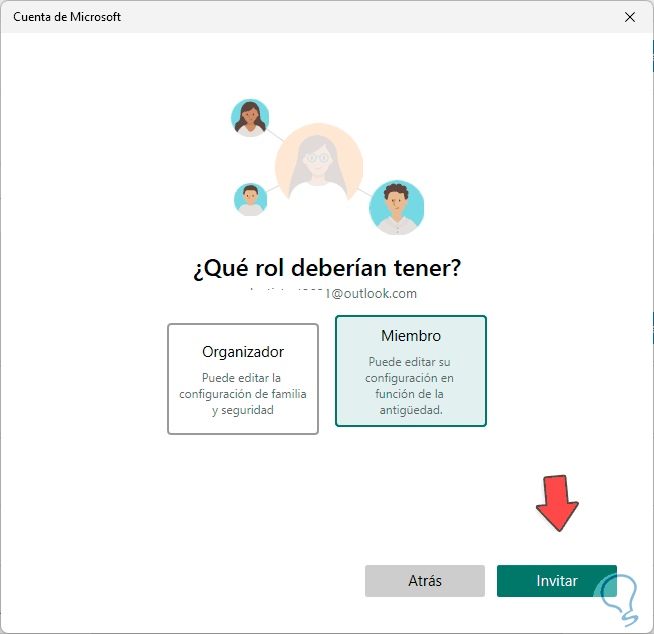Screen dimensions: 654x634
Task: Click the curly-haired man avatar illustration
Action: coord(396,207)
